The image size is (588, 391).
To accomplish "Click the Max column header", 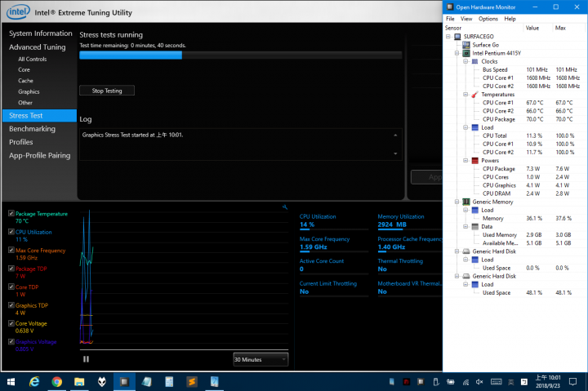I will (x=560, y=28).
